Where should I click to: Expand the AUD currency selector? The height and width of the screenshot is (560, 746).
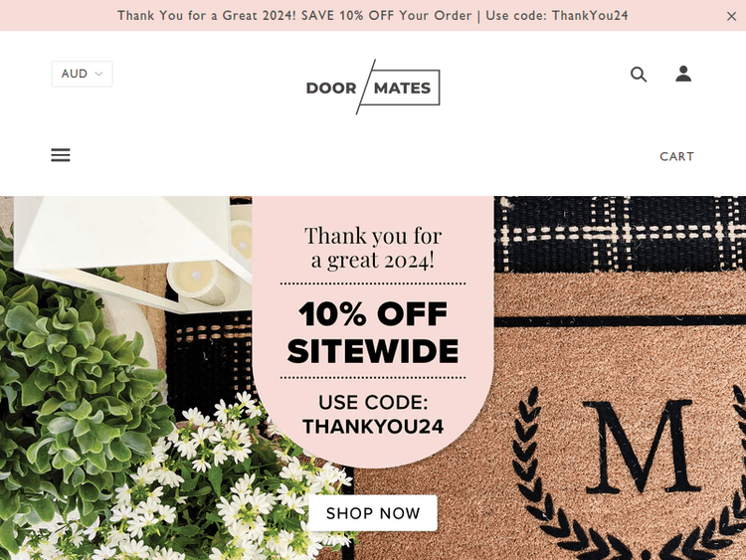(x=82, y=74)
